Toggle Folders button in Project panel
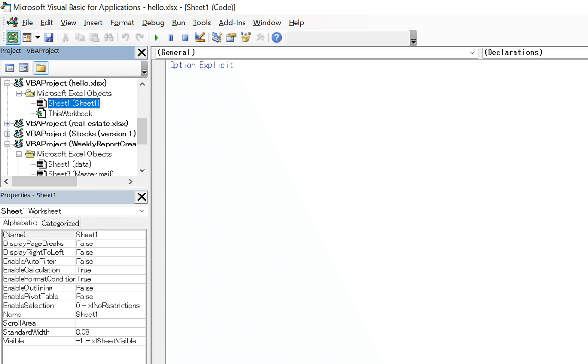Screen dimensions: 588x364 (x=40, y=68)
